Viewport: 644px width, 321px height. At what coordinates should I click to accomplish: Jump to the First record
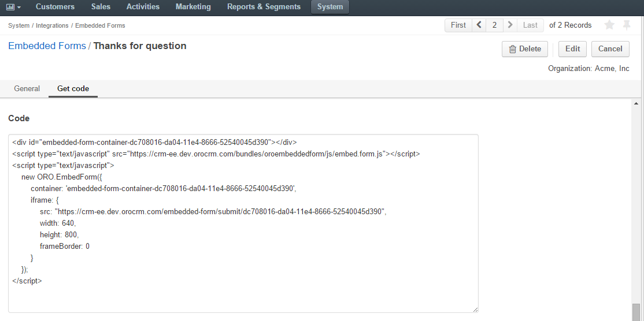pyautogui.click(x=458, y=25)
